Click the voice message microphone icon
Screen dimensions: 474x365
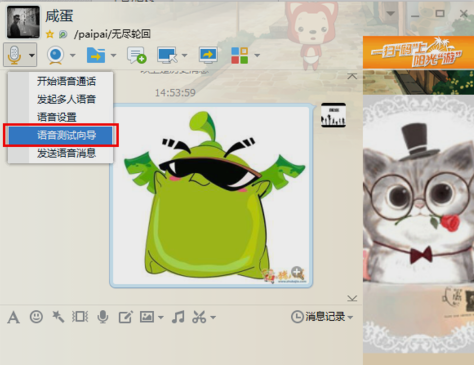point(103,317)
